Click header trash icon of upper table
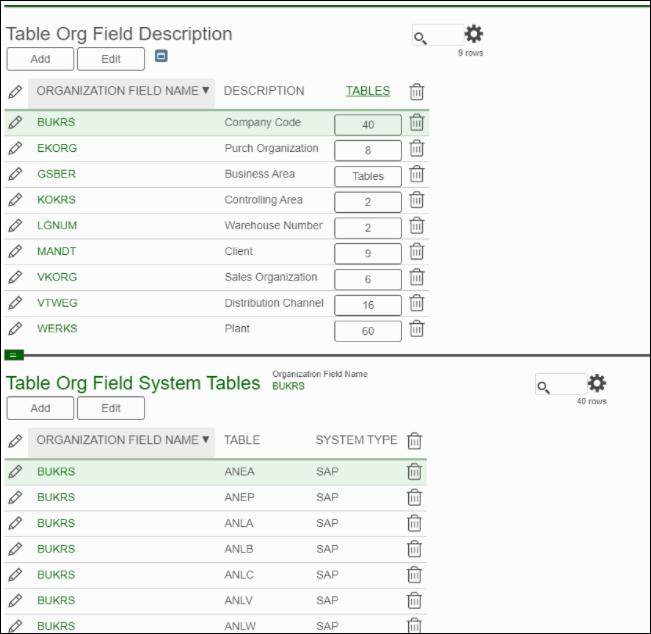Screen dimensions: 651x634 416,92
